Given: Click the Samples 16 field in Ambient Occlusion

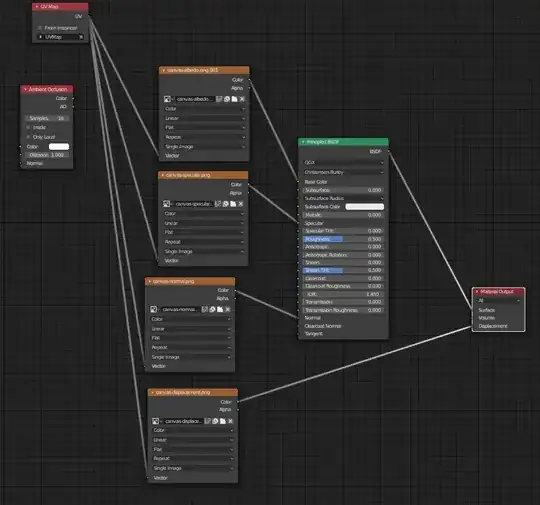Looking at the screenshot, I should pos(46,118).
